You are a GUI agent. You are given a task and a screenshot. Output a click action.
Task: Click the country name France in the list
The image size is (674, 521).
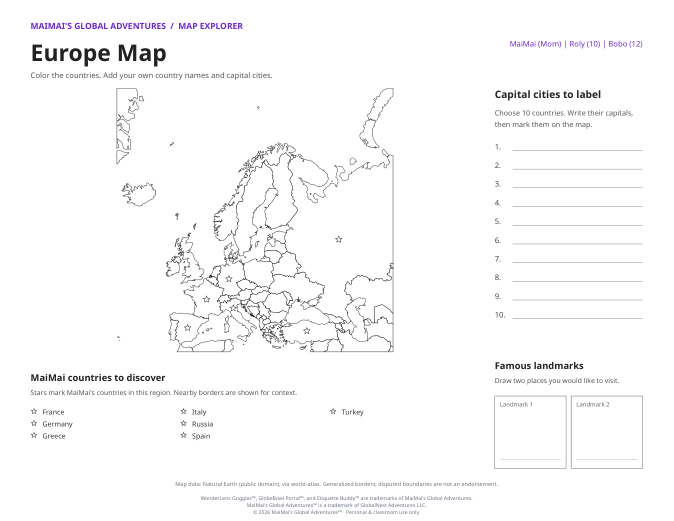(x=53, y=412)
